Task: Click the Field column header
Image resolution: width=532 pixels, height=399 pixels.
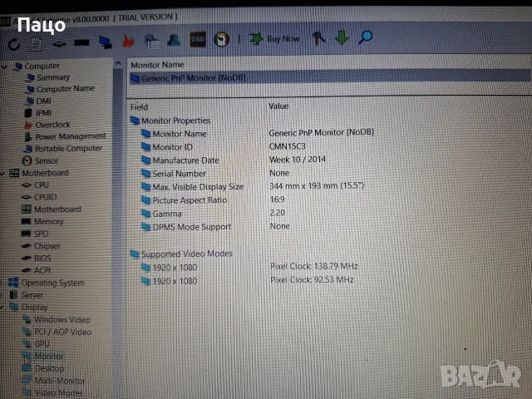Action: pos(139,107)
